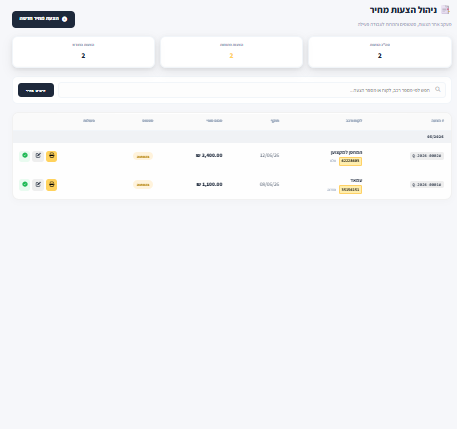Viewport: 457px width, 429px height.
Task: Click the yellow license plate badge in the 3,400.00 row
Action: tap(350, 161)
